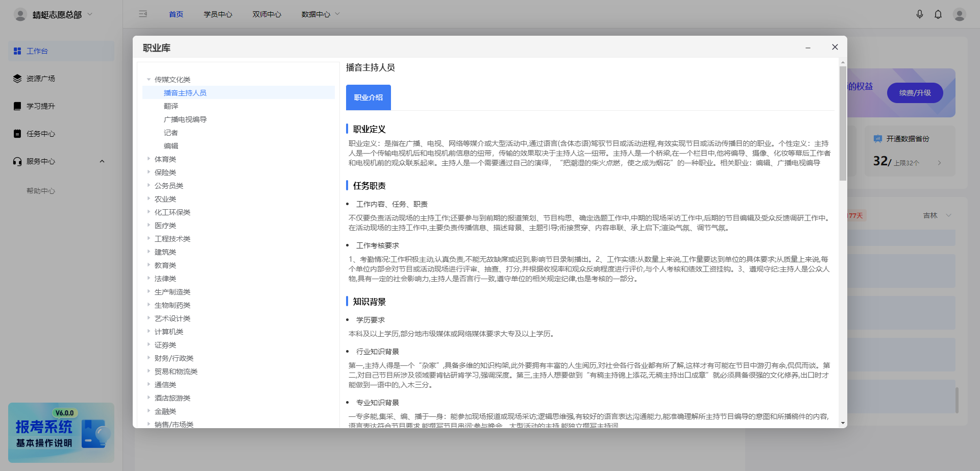Click the 续费/升级 button
This screenshot has height=471, width=980.
tap(915, 93)
